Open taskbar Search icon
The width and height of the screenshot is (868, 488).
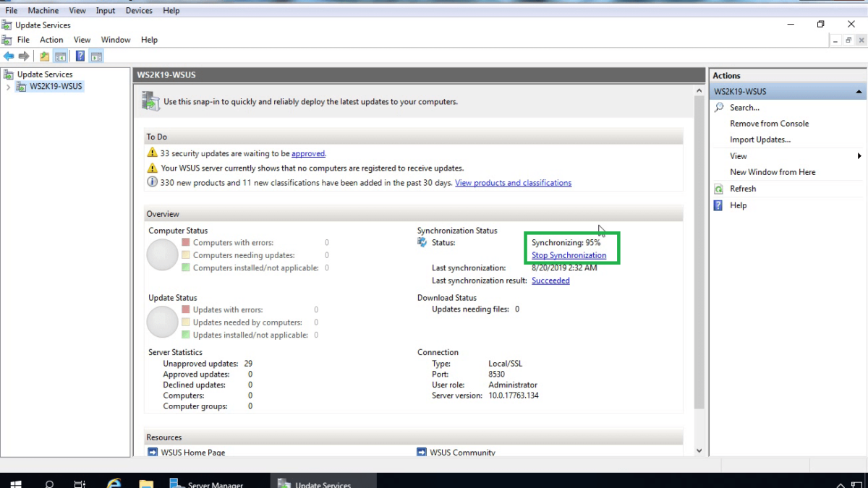pyautogui.click(x=49, y=484)
